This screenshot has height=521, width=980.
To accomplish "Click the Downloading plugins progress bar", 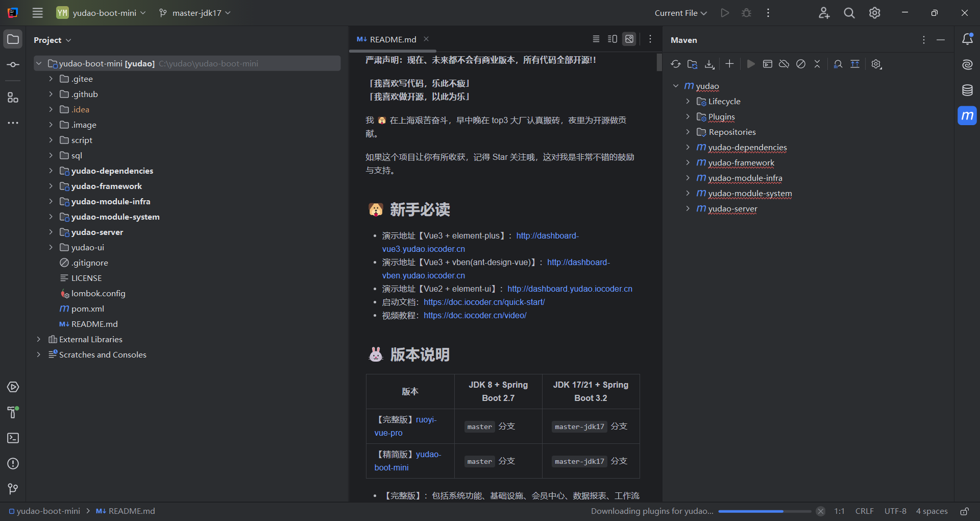I will (x=764, y=511).
